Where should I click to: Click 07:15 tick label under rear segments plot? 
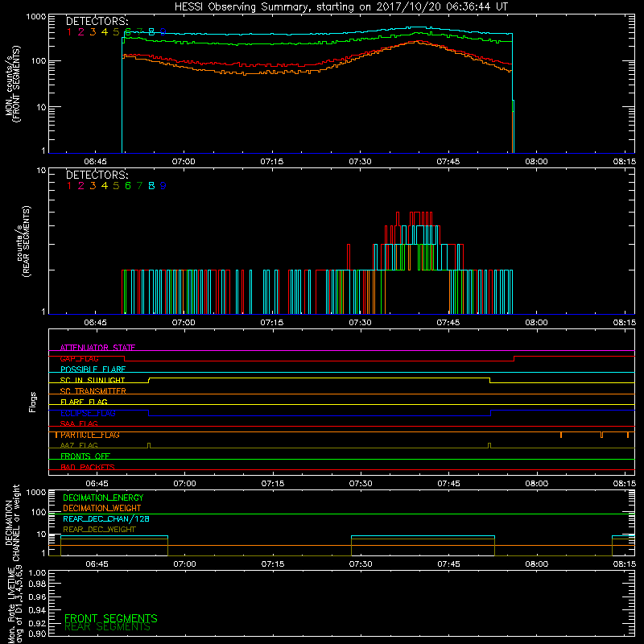tap(272, 323)
